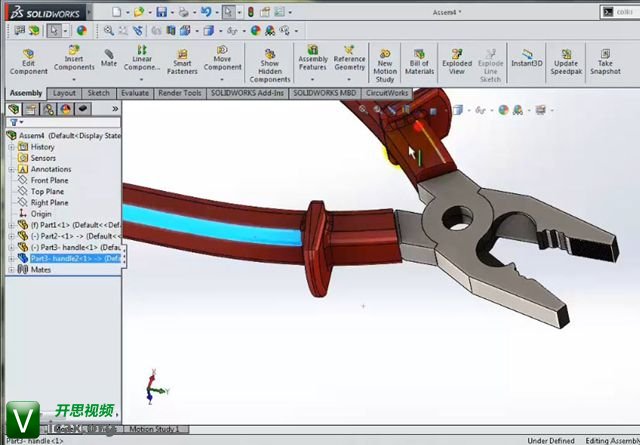The width and height of the screenshot is (640, 445).
Task: Open the Move Component dropdown arrow
Action: (x=222, y=79)
